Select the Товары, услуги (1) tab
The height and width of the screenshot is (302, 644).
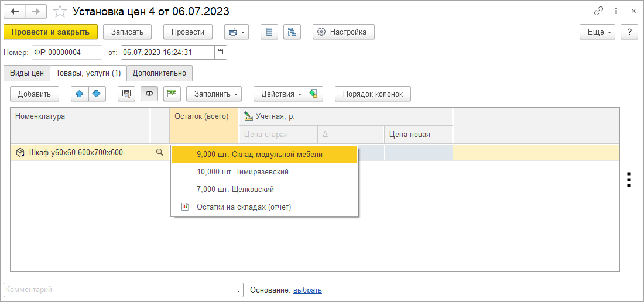click(88, 73)
